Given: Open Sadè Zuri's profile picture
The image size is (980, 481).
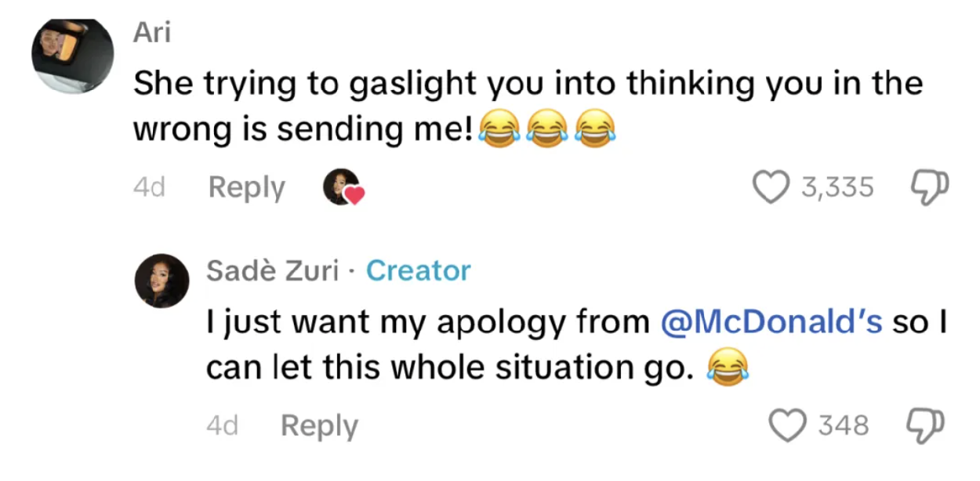Looking at the screenshot, I should pos(164,280).
